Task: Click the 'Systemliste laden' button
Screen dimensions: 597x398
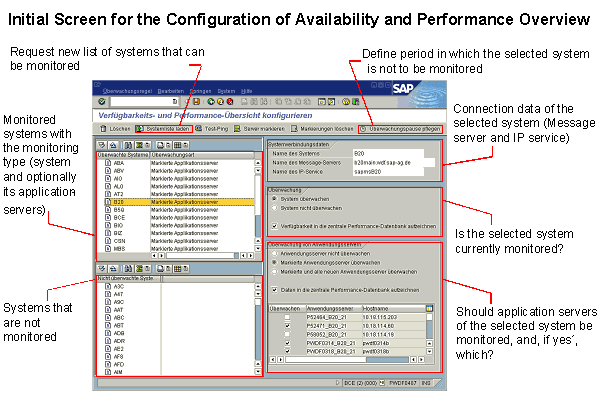Action: pos(164,129)
